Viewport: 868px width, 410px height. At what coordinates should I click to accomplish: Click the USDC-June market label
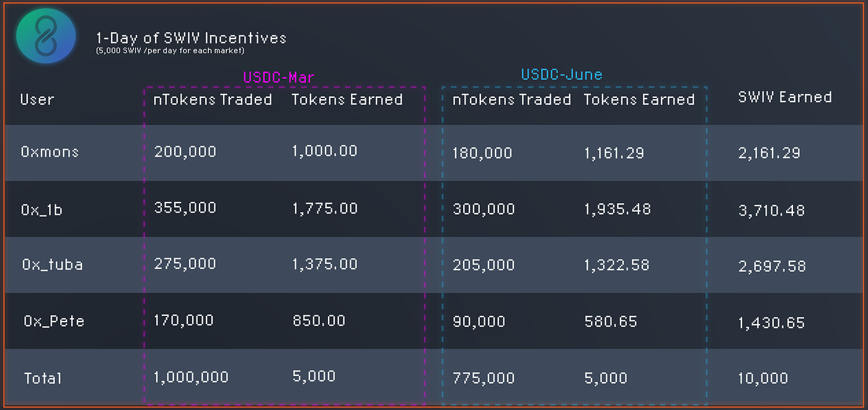562,75
